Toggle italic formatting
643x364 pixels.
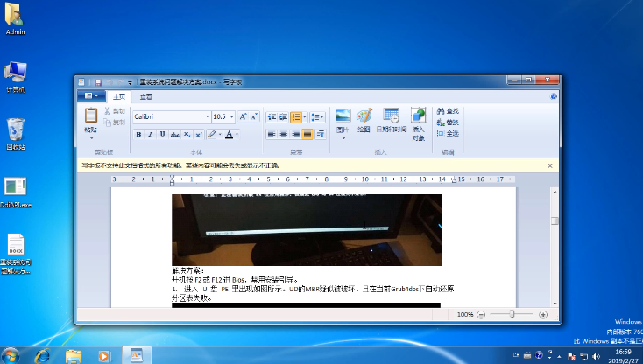point(151,135)
